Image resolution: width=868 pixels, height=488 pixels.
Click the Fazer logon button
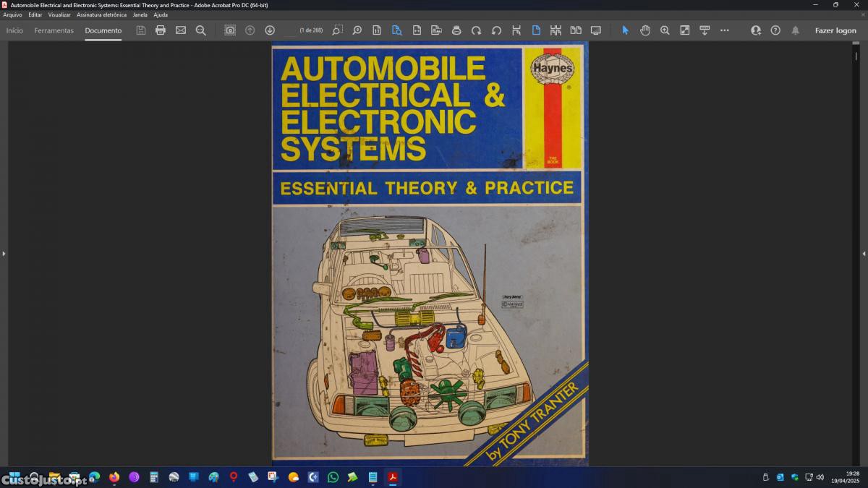[835, 30]
